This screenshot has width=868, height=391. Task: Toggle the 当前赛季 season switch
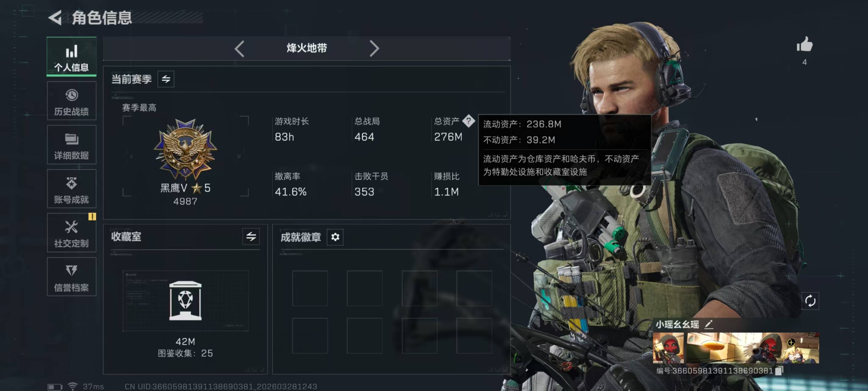166,79
